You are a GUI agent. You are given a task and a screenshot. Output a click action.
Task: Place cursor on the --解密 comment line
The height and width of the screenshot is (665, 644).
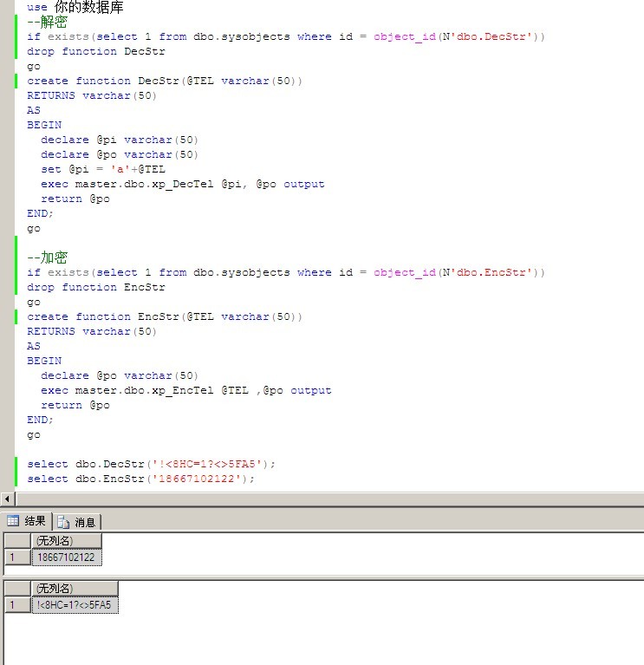[47, 22]
